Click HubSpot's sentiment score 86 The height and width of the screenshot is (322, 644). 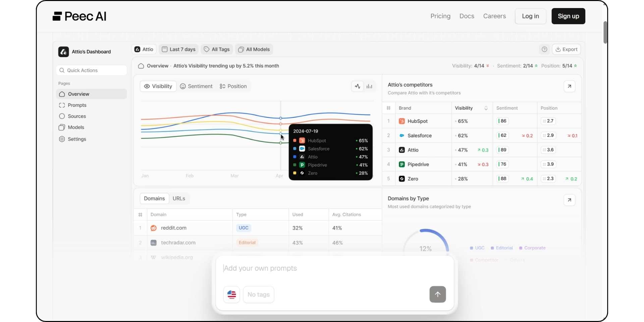[x=502, y=121]
